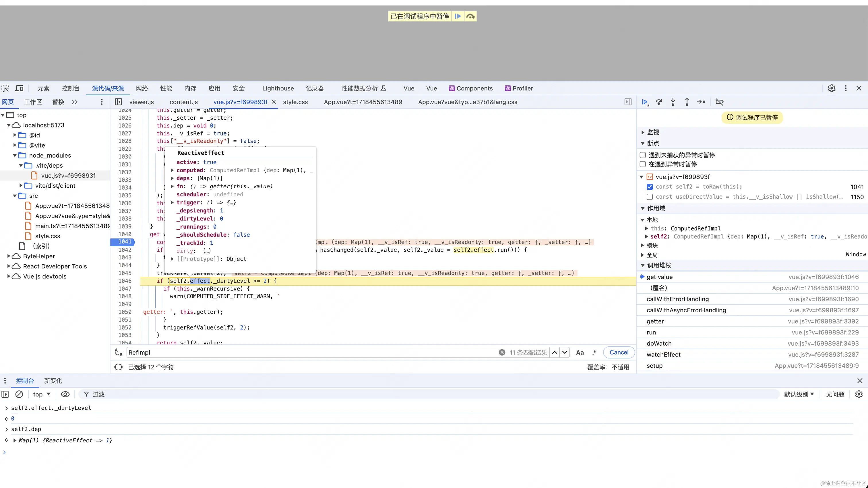The width and height of the screenshot is (868, 488).
Task: Click the step into function icon
Action: pos(673,102)
